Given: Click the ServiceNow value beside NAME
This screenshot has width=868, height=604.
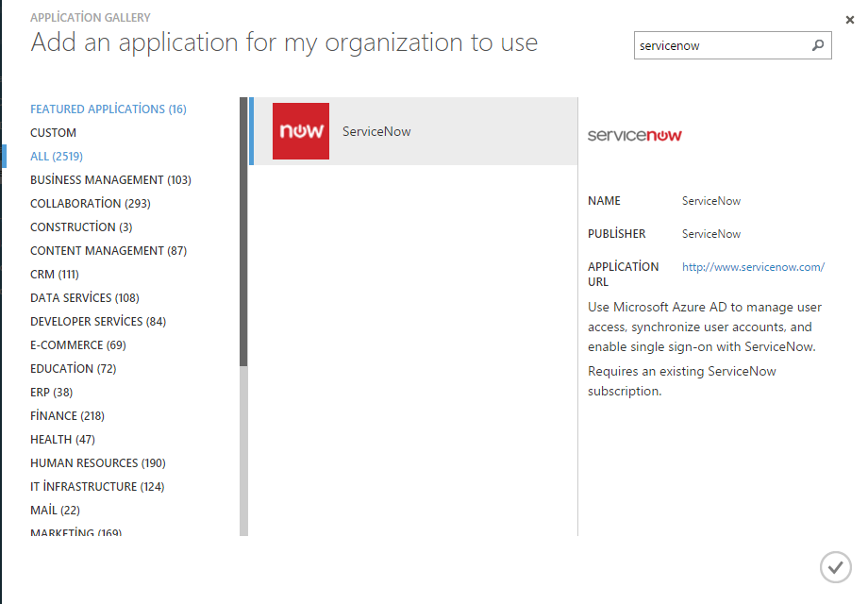Looking at the screenshot, I should (x=710, y=201).
